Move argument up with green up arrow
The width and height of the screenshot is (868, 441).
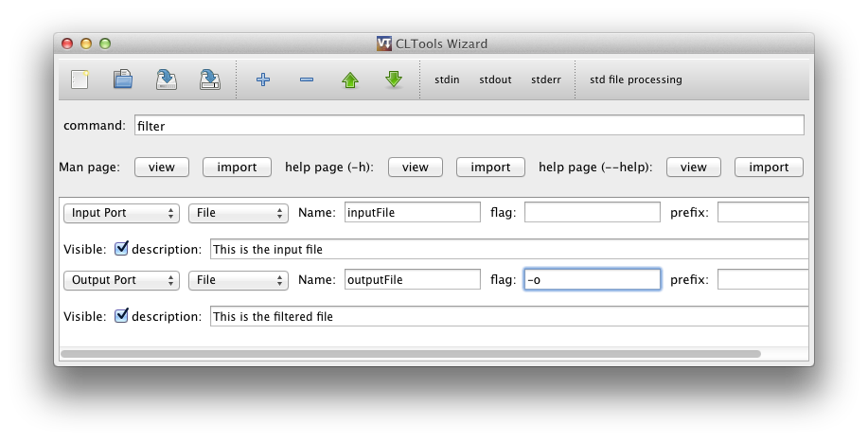(350, 81)
